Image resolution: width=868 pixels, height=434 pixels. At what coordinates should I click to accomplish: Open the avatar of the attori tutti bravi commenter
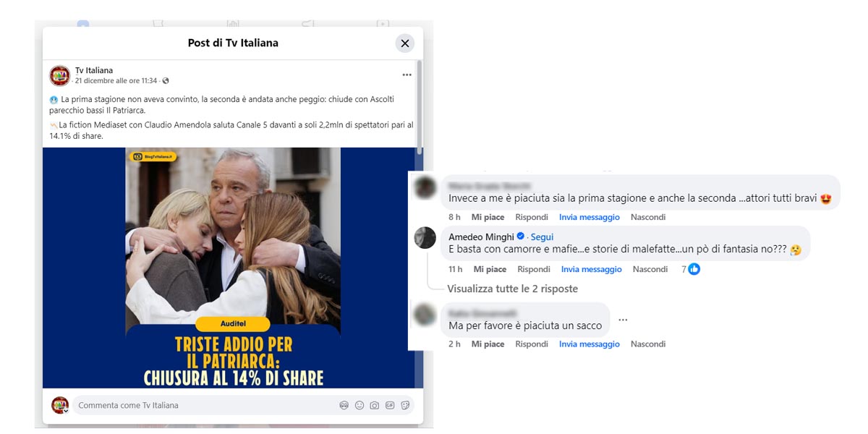425,187
